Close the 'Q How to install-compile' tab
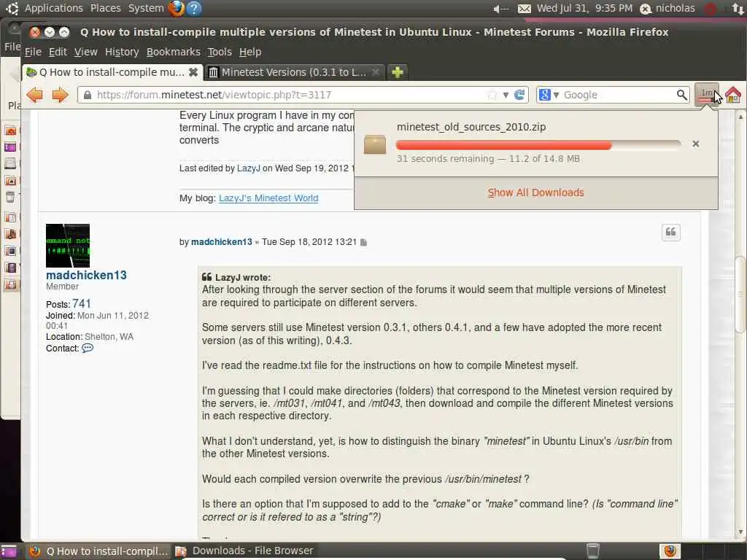Viewport: 747px width, 560px height. [193, 72]
